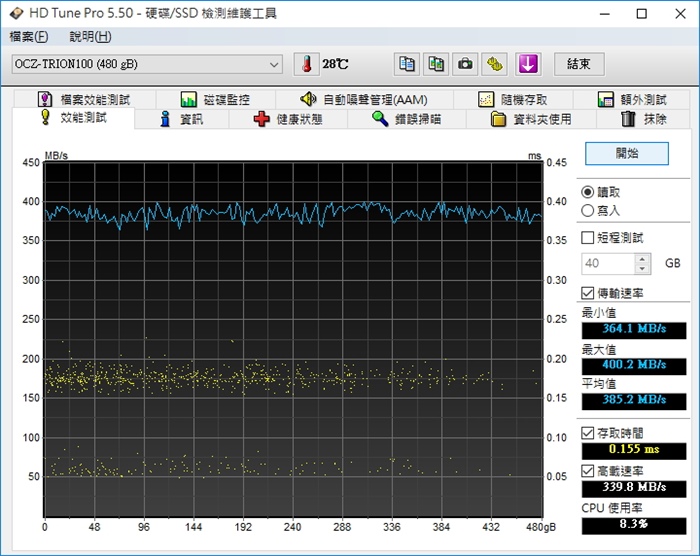
Task: Switch to the 資料夾使用 tab
Action: 531,119
